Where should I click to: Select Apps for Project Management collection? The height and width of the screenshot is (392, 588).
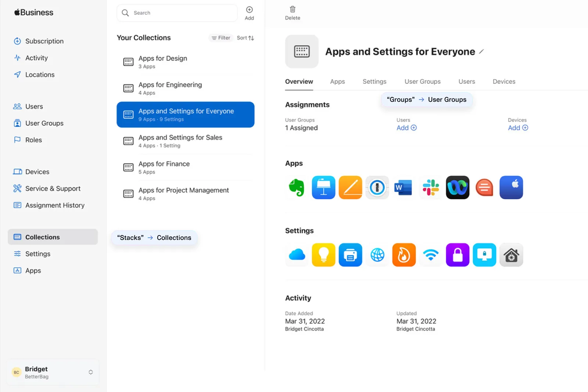(186, 194)
